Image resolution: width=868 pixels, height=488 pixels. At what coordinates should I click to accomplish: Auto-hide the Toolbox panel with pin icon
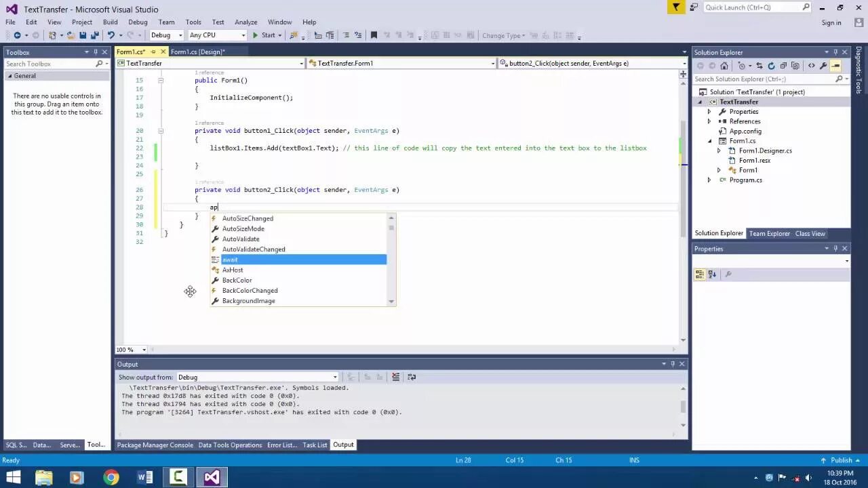[x=97, y=52]
